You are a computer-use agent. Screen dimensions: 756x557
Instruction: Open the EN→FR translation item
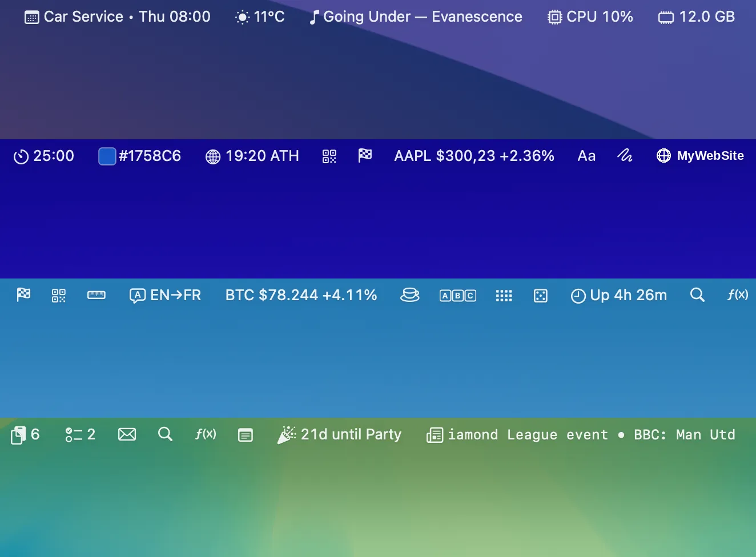165,295
